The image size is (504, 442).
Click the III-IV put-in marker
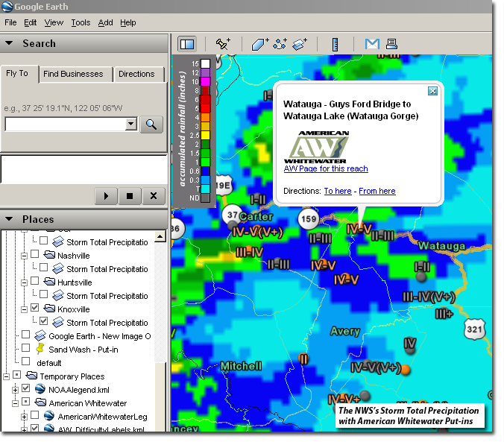[x=250, y=253]
